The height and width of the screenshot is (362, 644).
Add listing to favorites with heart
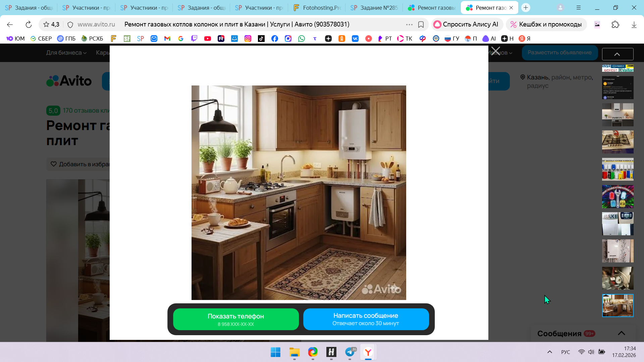54,164
